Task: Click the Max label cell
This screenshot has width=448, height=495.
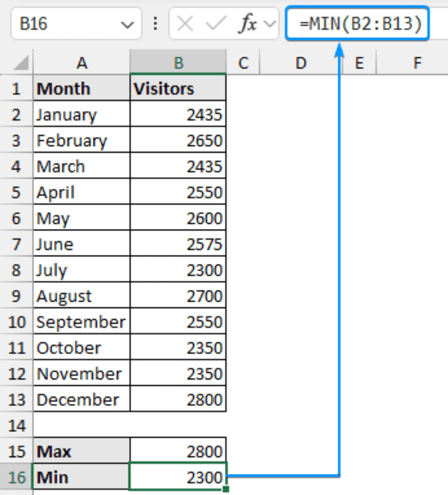Action: click(82, 451)
